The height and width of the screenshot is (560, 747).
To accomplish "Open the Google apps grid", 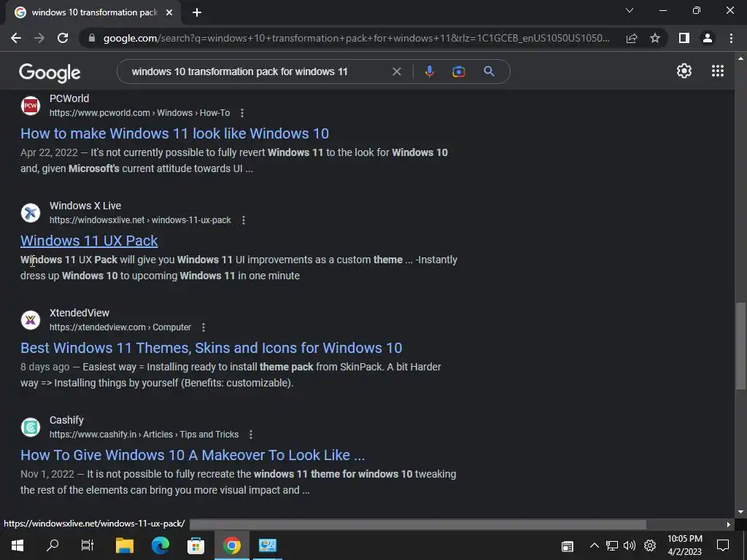I will click(718, 71).
